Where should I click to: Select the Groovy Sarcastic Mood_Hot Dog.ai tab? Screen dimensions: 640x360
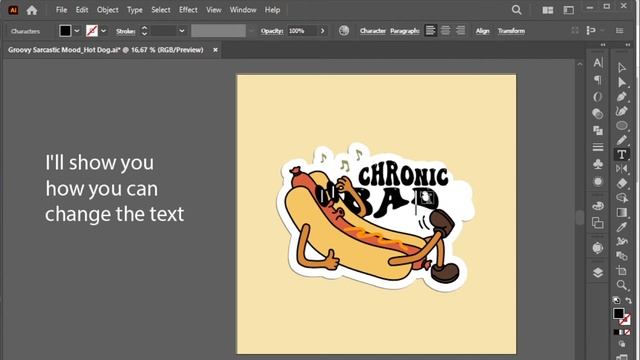[x=106, y=50]
